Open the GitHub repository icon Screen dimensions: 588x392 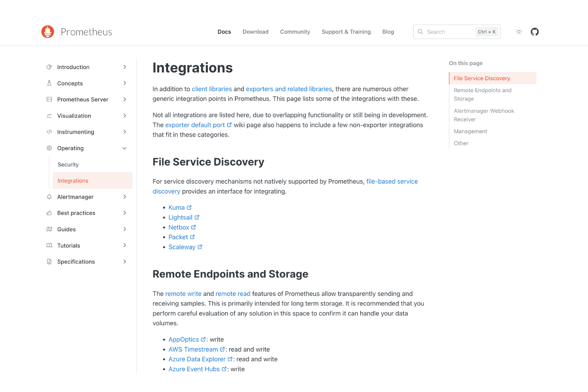point(535,32)
